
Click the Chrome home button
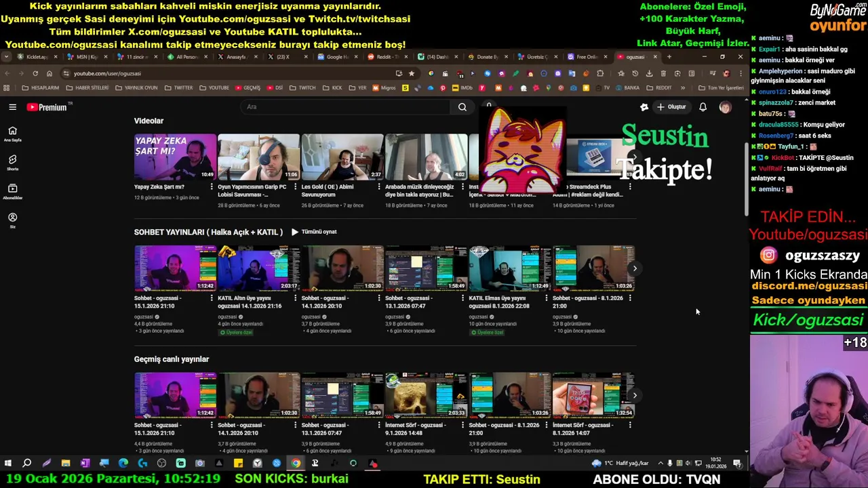(x=50, y=73)
